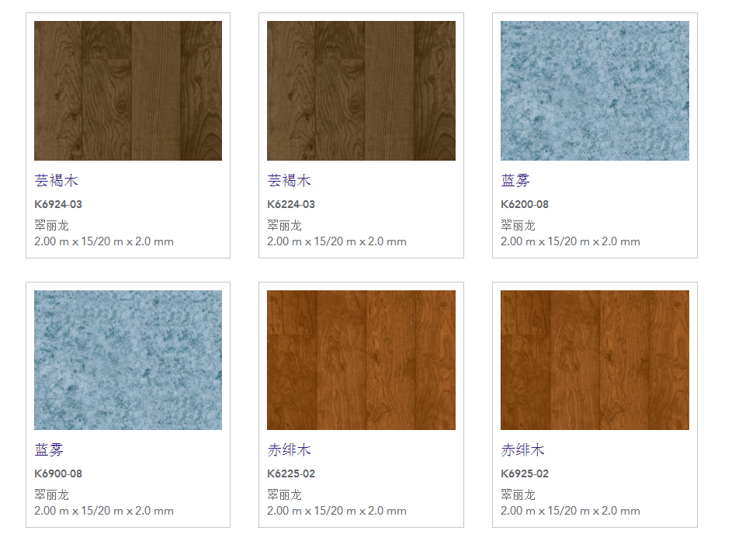Click product code K6224-03
The width and height of the screenshot is (756, 548).
(291, 205)
